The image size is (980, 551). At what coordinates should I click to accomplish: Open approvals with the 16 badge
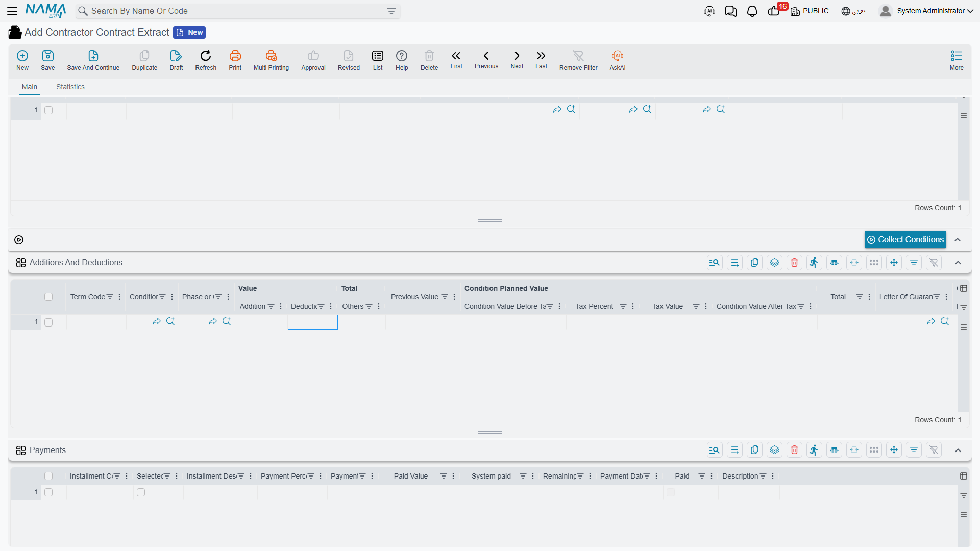774,11
